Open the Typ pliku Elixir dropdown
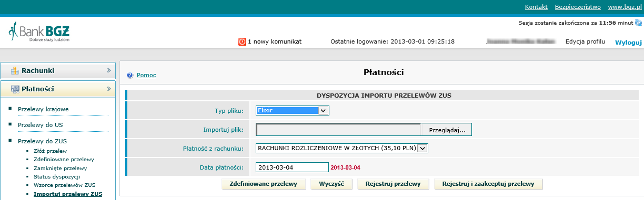 coord(292,110)
